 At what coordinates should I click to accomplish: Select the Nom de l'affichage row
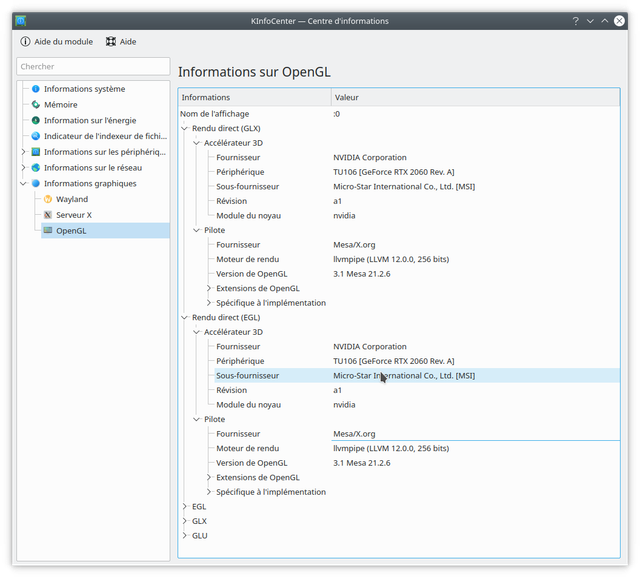click(399, 114)
